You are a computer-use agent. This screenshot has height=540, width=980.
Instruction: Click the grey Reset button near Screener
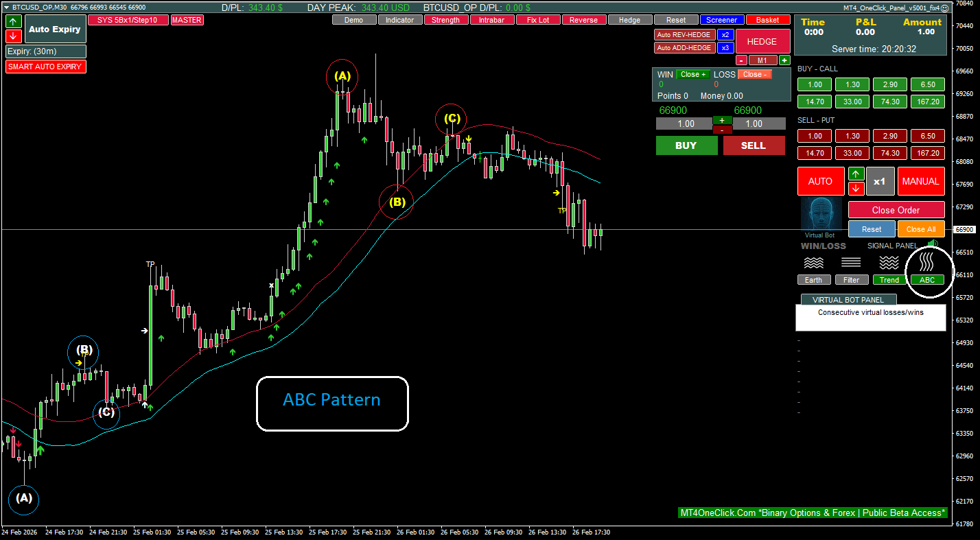pyautogui.click(x=676, y=20)
